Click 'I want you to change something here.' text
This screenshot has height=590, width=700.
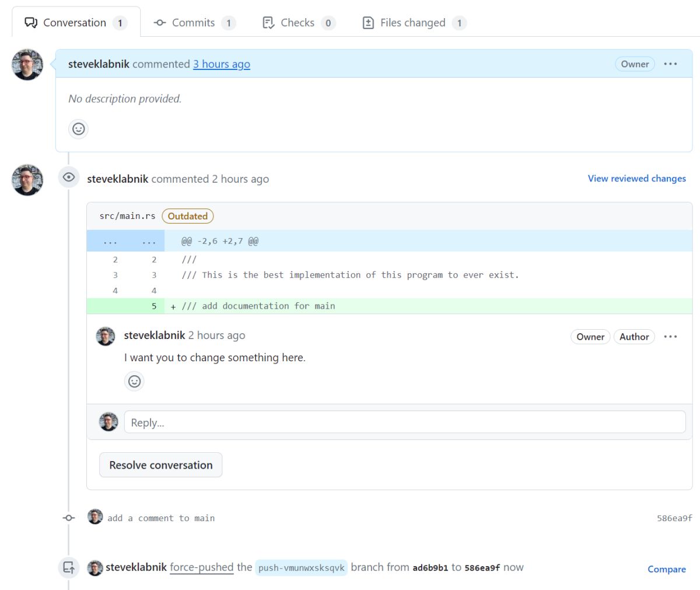pyautogui.click(x=215, y=358)
